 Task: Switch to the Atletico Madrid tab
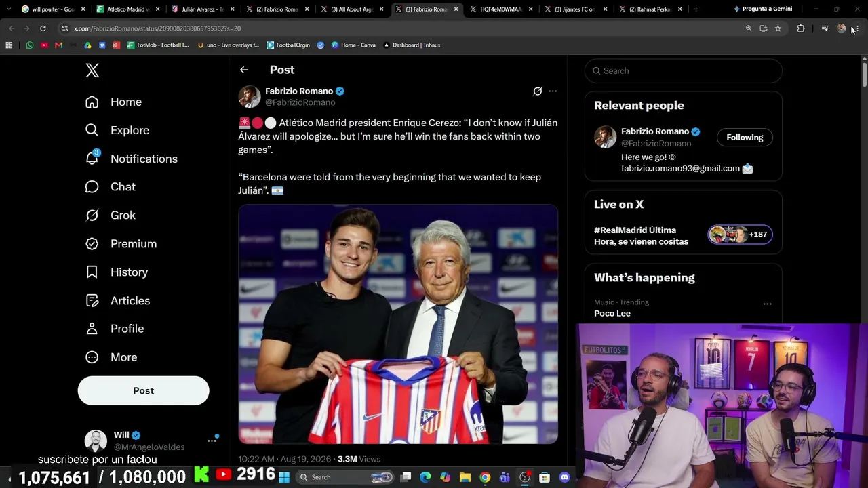coord(129,9)
